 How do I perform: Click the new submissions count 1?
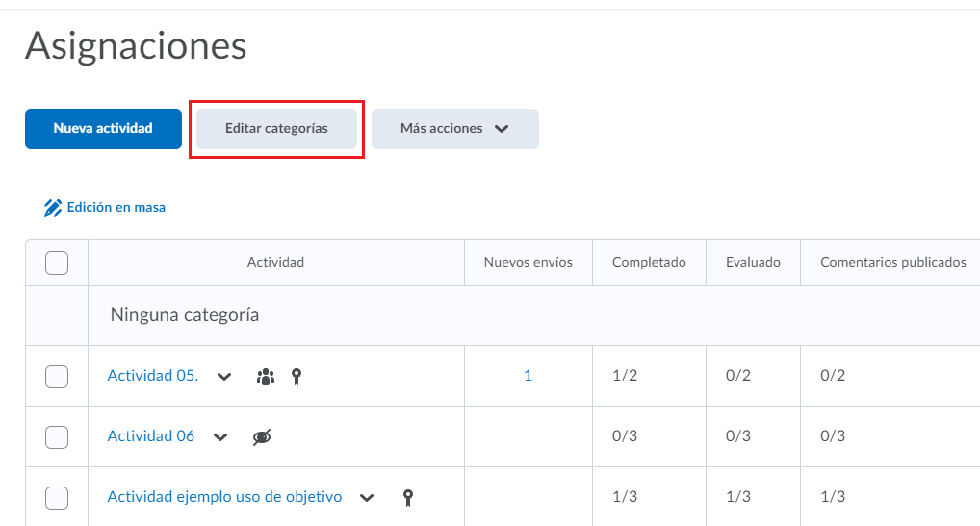click(x=529, y=376)
